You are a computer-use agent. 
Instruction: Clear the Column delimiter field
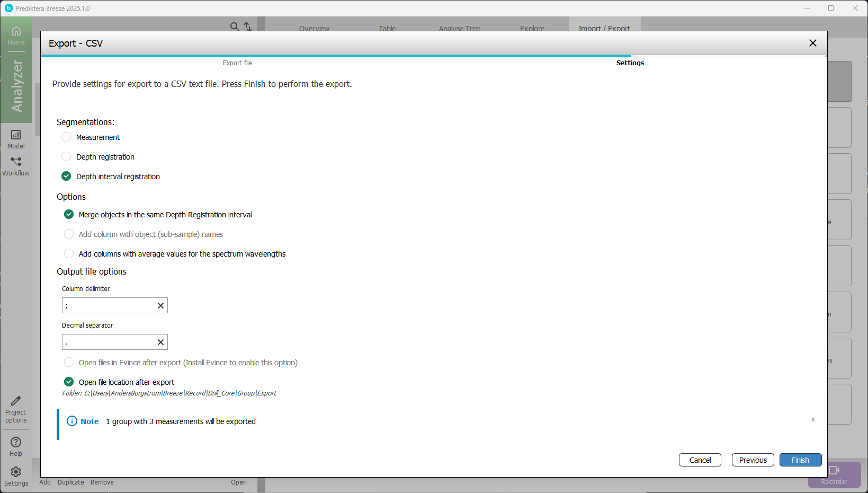coord(160,305)
